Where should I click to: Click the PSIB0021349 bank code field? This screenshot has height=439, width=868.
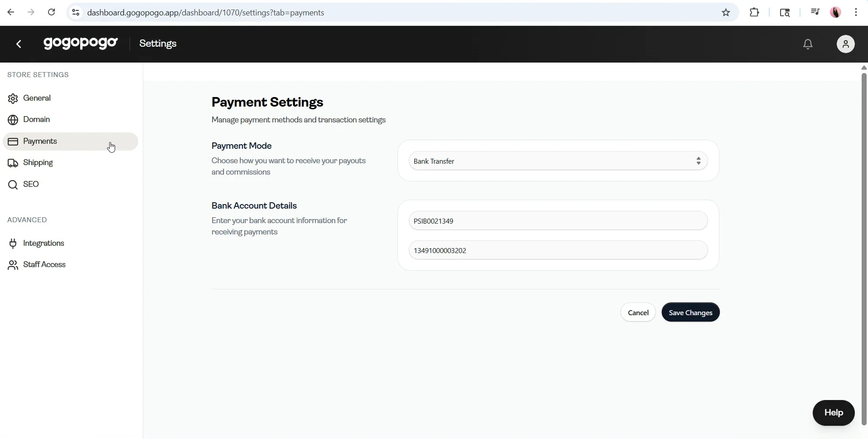[x=558, y=221]
